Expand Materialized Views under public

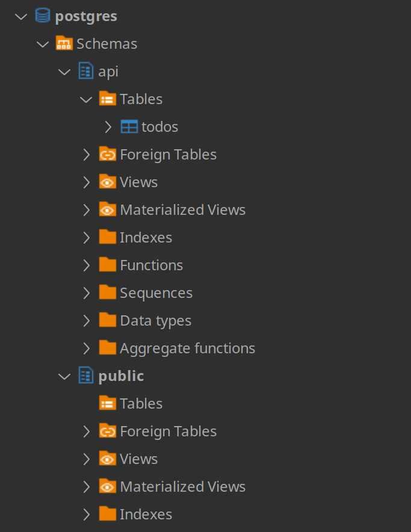[x=87, y=487]
